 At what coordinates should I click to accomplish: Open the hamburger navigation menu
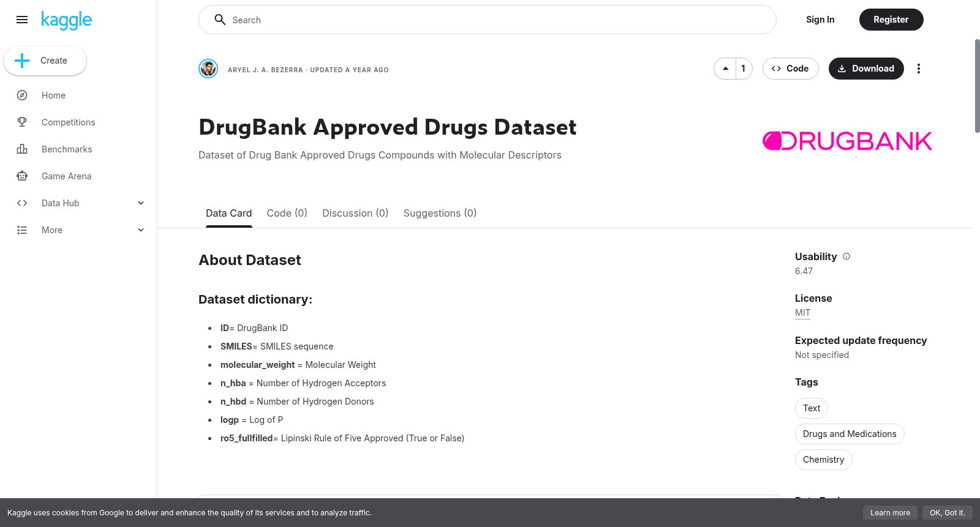coord(22,20)
